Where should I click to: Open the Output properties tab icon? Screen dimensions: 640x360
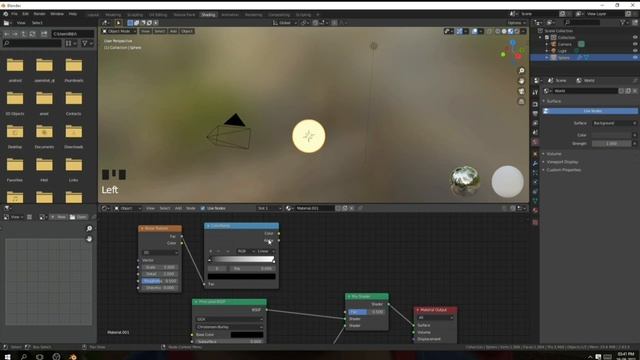point(535,113)
